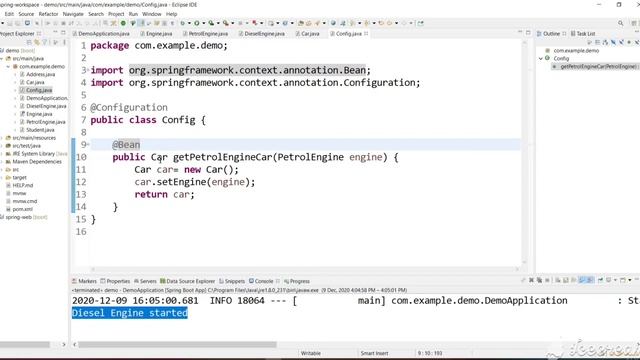Viewport: 640px width, 360px height.
Task: Open the Help menu
Action: click(171, 14)
